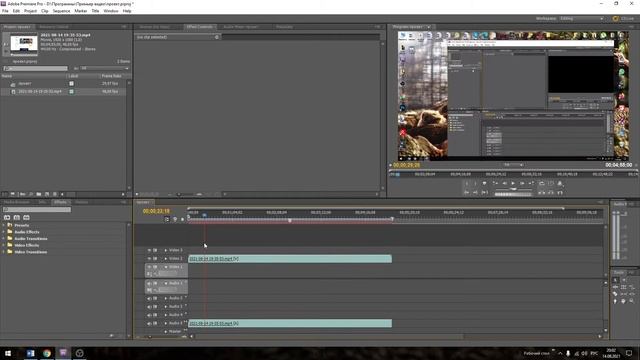Click the Lift button in Program monitor

tap(541, 193)
